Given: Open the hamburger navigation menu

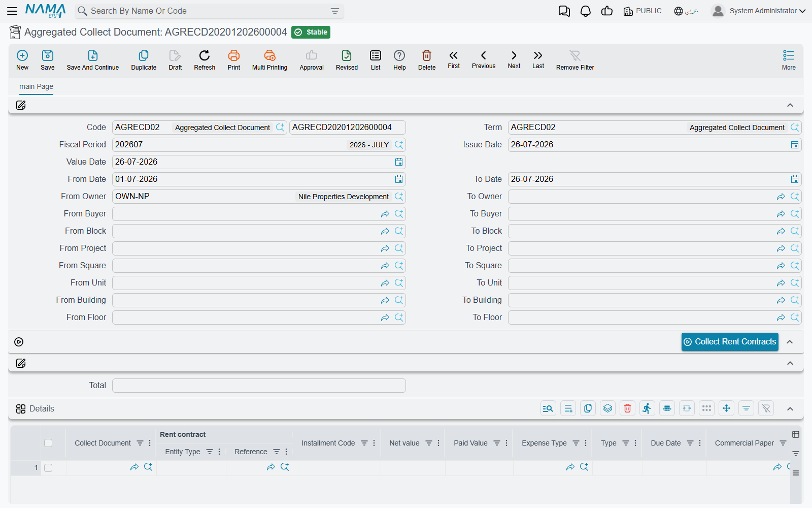Looking at the screenshot, I should click(x=12, y=11).
